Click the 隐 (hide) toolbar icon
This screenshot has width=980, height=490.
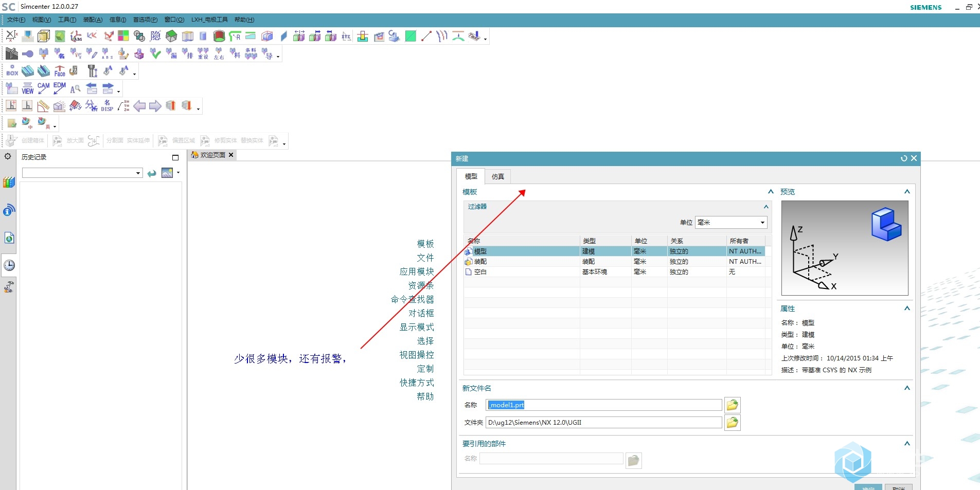click(x=155, y=36)
